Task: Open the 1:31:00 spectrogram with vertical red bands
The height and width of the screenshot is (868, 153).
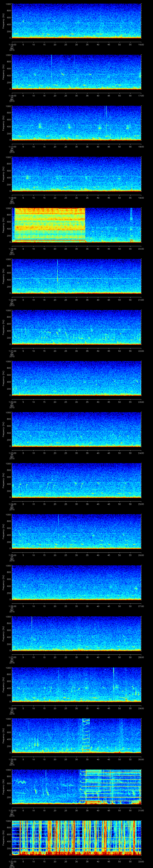Action: pos(76,838)
